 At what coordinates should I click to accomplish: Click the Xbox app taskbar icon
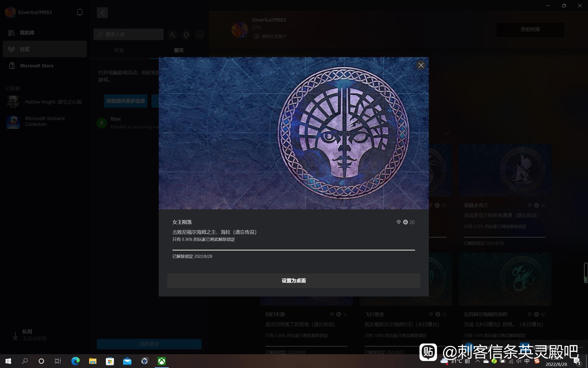point(161,361)
